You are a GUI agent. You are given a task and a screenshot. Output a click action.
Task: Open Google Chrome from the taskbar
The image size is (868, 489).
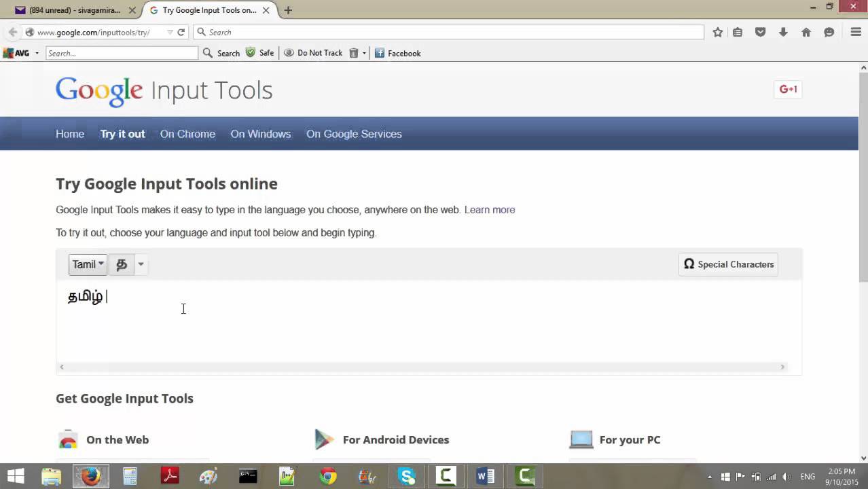328,476
